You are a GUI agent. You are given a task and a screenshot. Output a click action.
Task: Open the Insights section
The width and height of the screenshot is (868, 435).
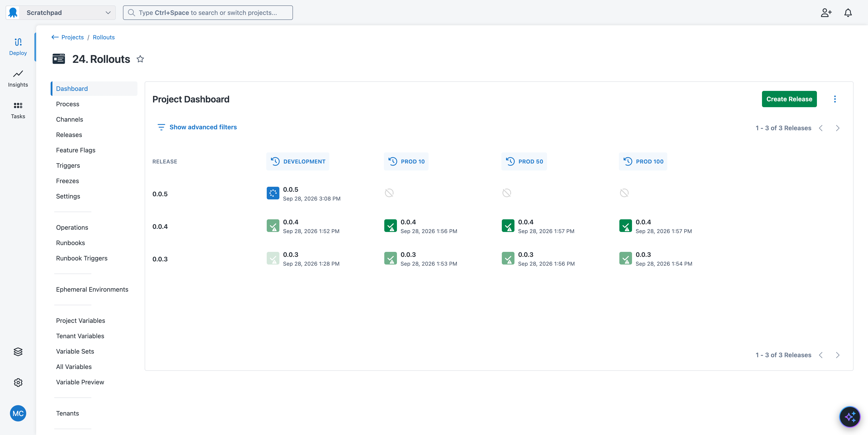[x=18, y=78]
